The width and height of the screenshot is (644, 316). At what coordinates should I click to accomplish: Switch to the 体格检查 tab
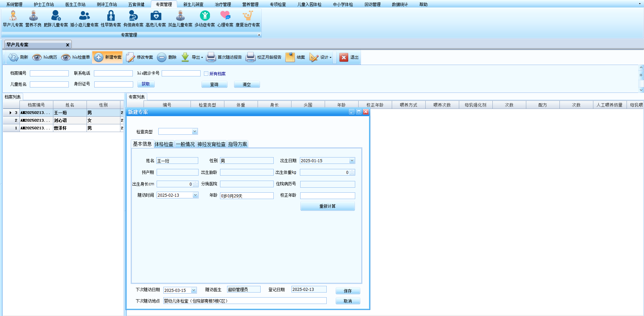[164, 144]
